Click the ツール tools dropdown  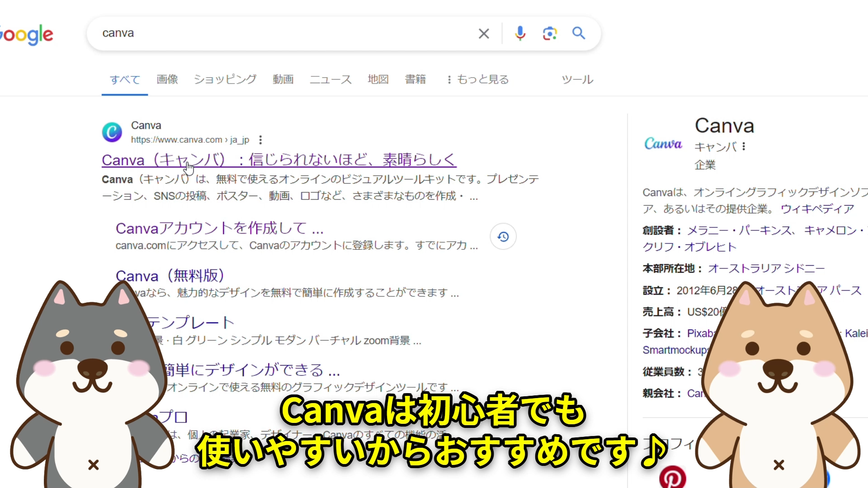click(576, 79)
